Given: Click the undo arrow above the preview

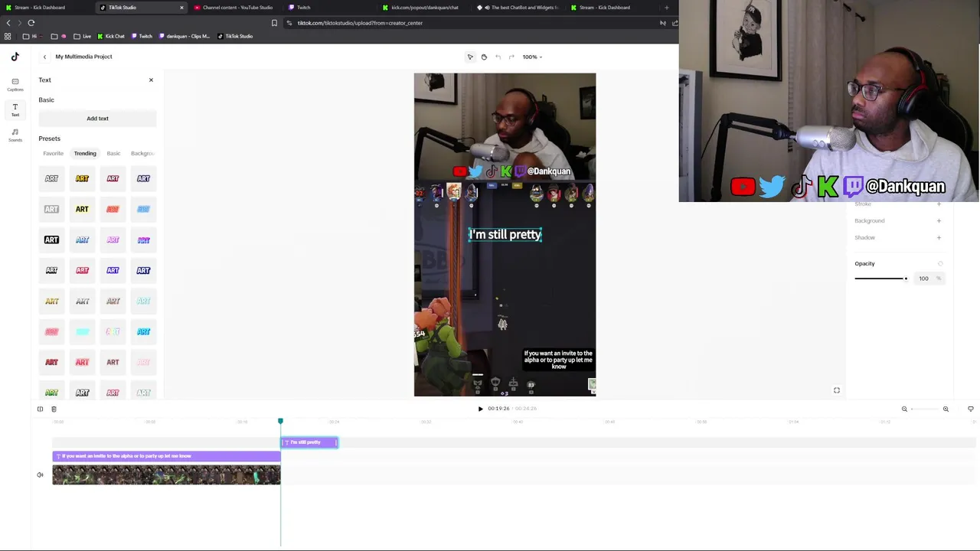Looking at the screenshot, I should click(x=498, y=57).
